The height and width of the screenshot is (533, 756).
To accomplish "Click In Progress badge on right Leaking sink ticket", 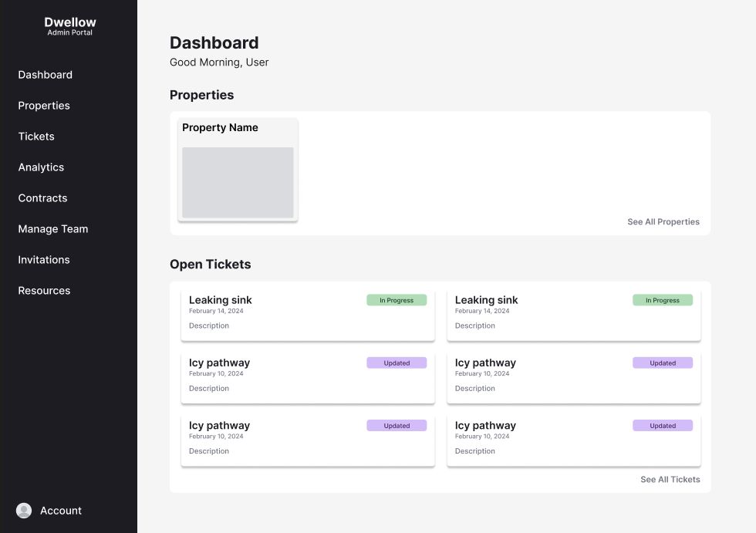I will (662, 301).
